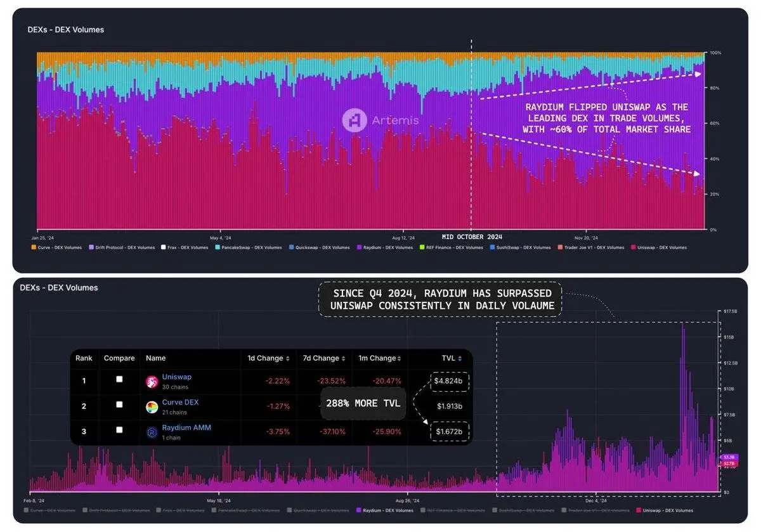Click the Drift Protocol legend icon
Screen dimensions: 761x532
point(90,247)
